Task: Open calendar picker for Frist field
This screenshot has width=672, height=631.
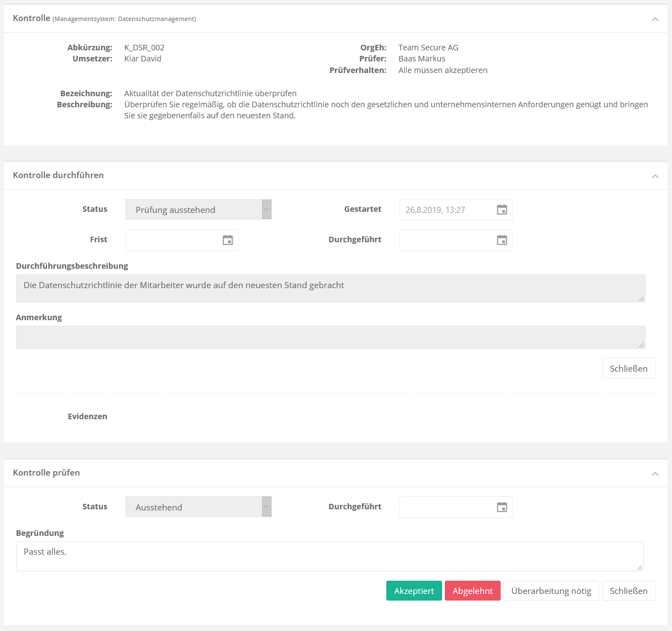Action: 228,240
